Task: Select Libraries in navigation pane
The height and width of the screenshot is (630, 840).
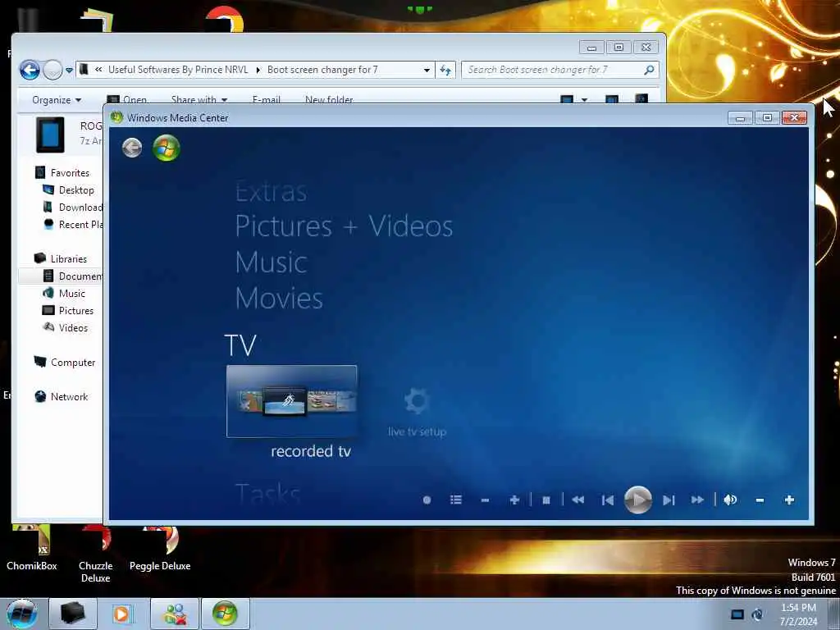Action: [x=69, y=258]
